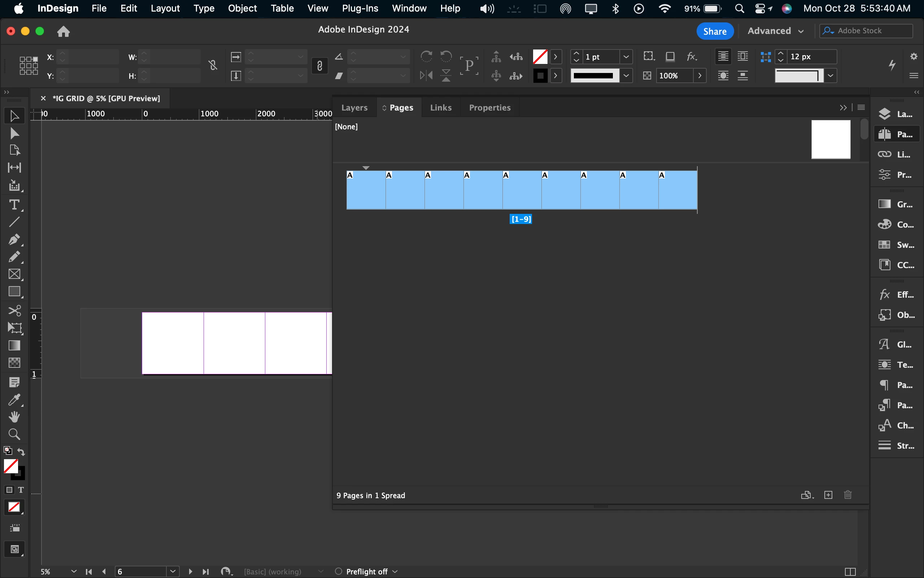Open stroke weight dropdown
The width and height of the screenshot is (924, 578).
click(x=626, y=57)
